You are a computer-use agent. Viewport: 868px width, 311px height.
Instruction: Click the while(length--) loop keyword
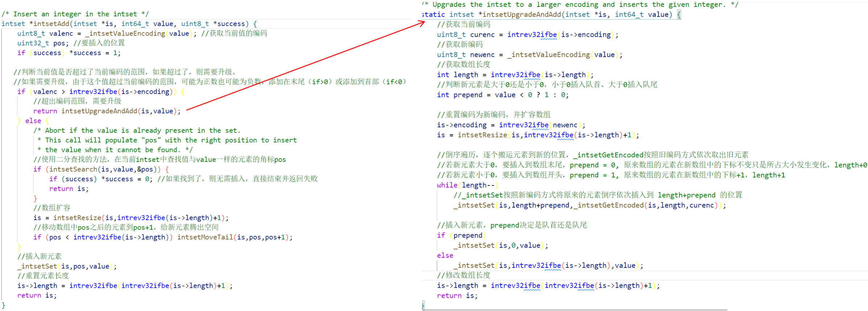pos(447,185)
